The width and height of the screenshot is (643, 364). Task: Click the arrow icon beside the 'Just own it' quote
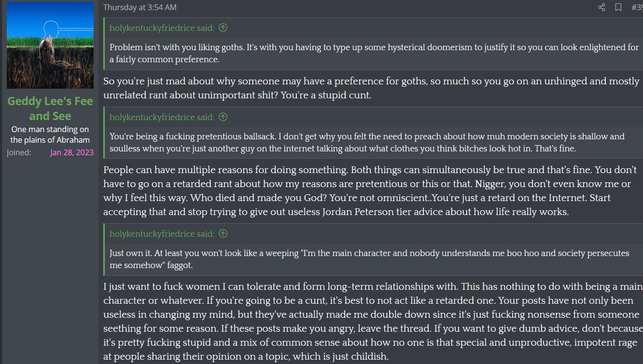click(223, 234)
